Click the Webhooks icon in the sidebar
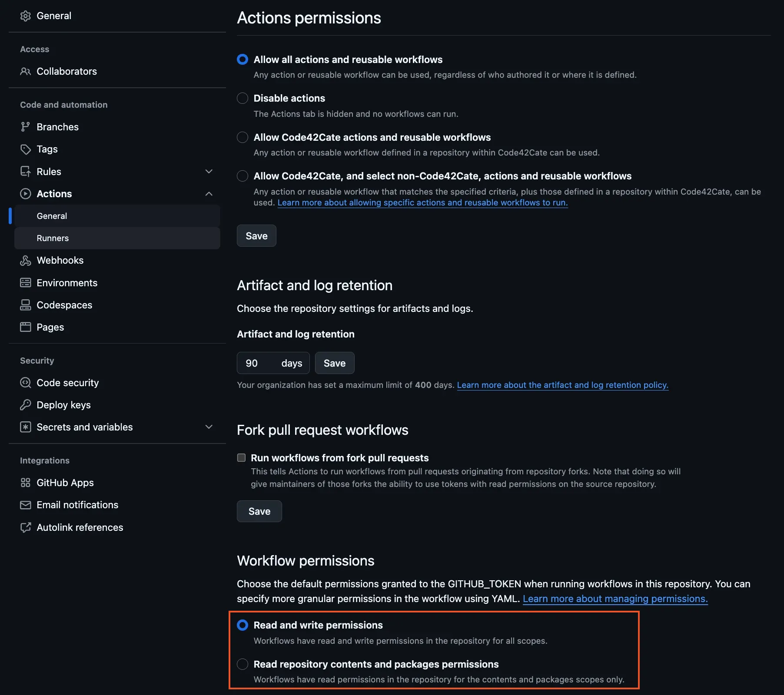Screen dimensions: 784x695 (26, 260)
